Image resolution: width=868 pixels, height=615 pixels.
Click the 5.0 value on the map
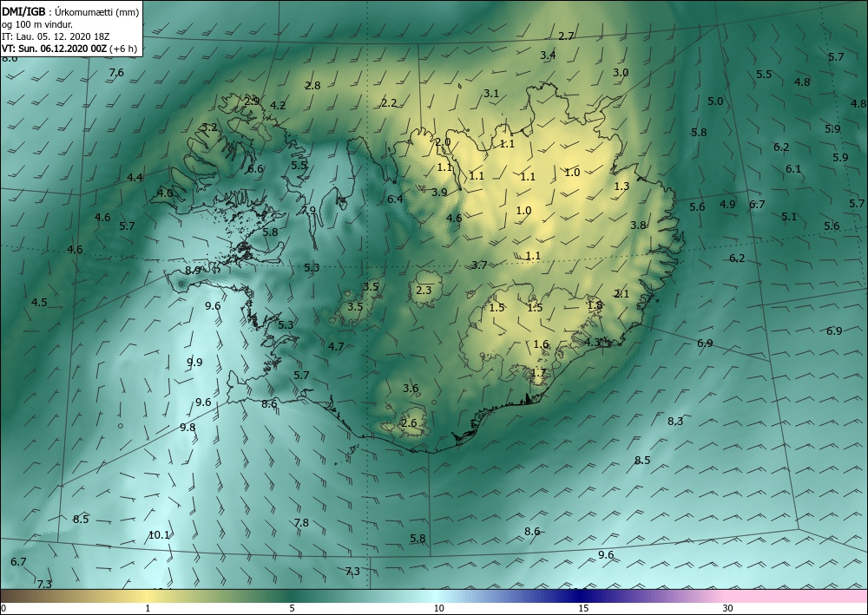(x=715, y=101)
